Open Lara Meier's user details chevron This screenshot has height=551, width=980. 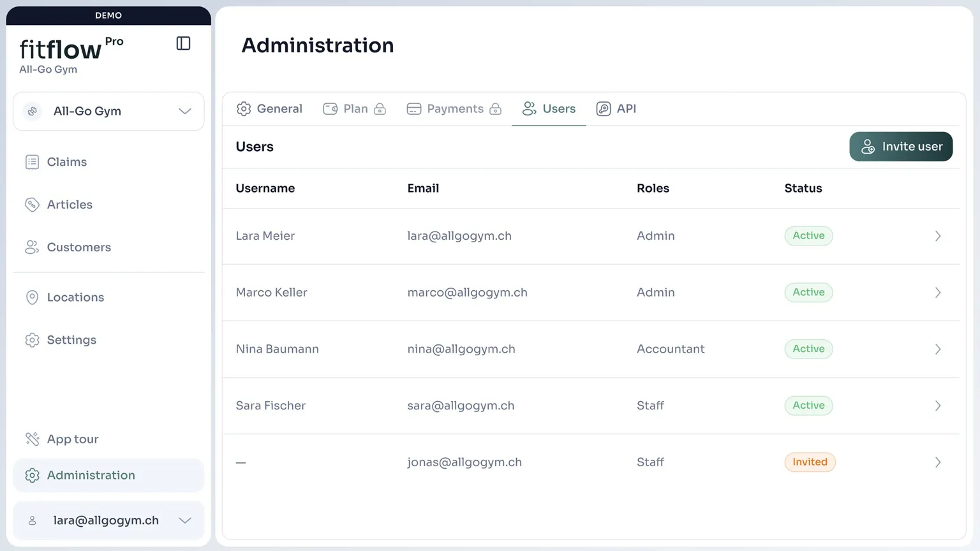click(938, 236)
